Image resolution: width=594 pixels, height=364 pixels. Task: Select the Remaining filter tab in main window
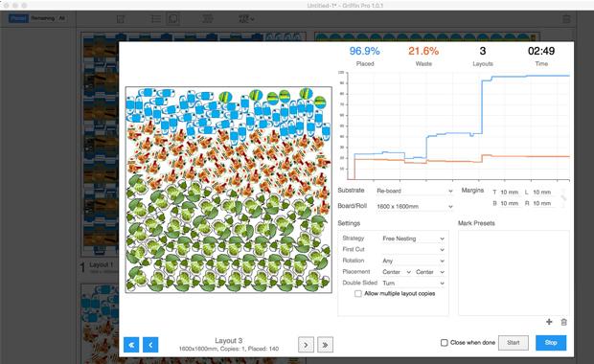click(43, 18)
